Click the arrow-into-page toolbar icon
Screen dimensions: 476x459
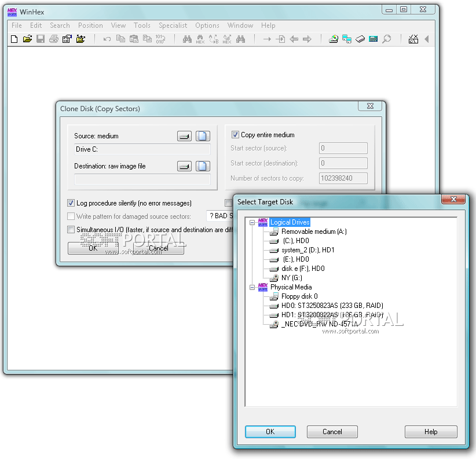[x=280, y=39]
